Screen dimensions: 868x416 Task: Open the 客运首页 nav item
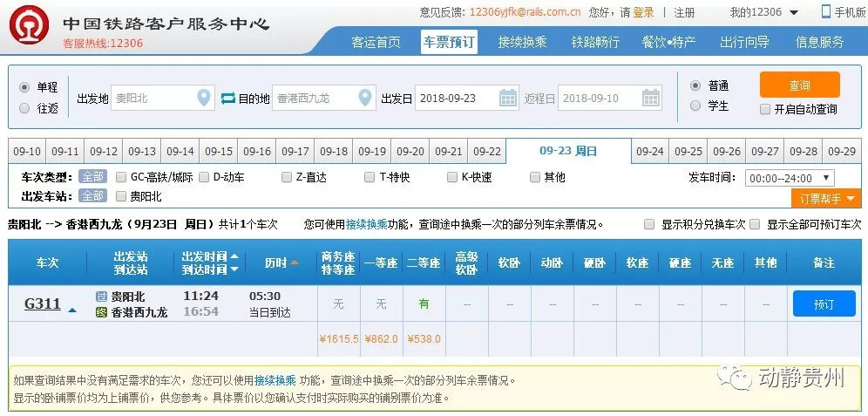tap(376, 42)
